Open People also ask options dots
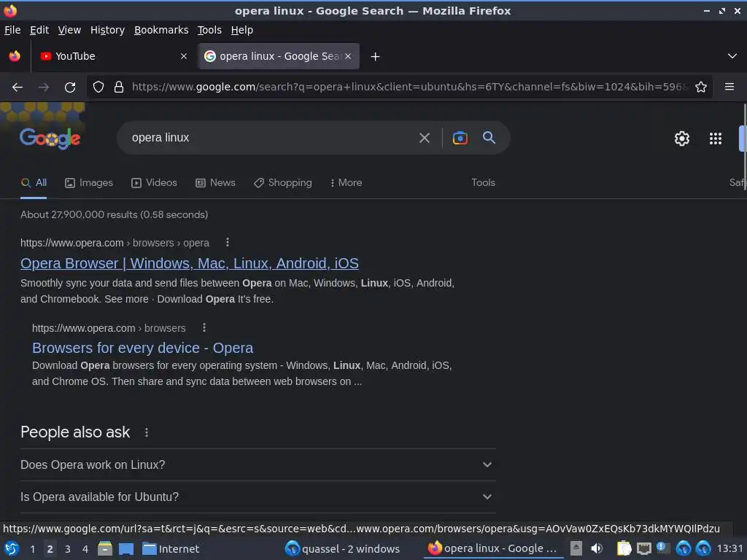The image size is (747, 560). point(146,432)
